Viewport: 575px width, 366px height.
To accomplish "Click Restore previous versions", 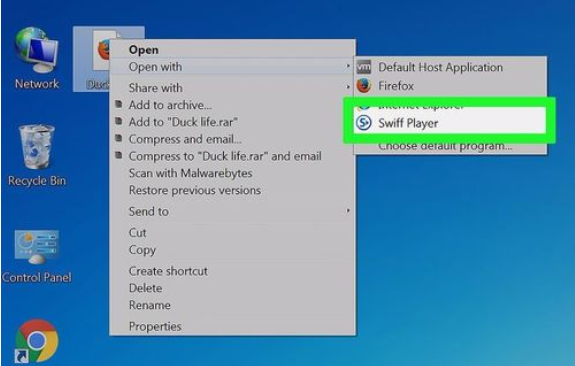I will (195, 190).
